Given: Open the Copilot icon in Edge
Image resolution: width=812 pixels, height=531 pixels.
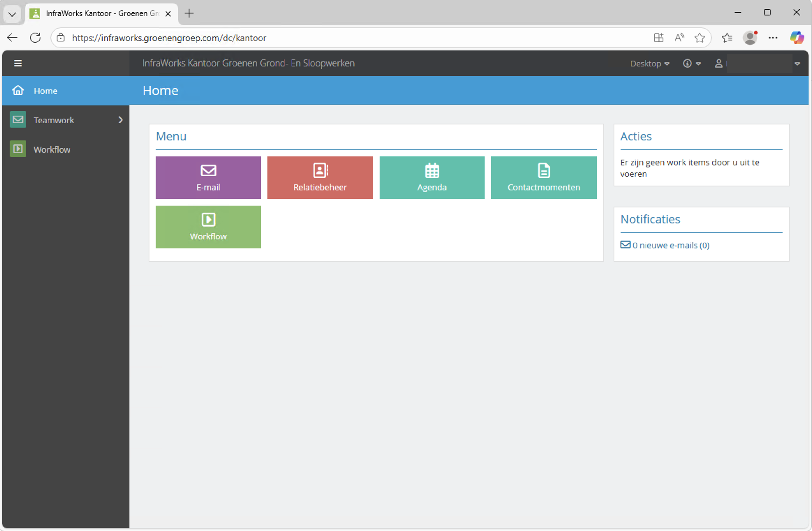Looking at the screenshot, I should pos(797,38).
